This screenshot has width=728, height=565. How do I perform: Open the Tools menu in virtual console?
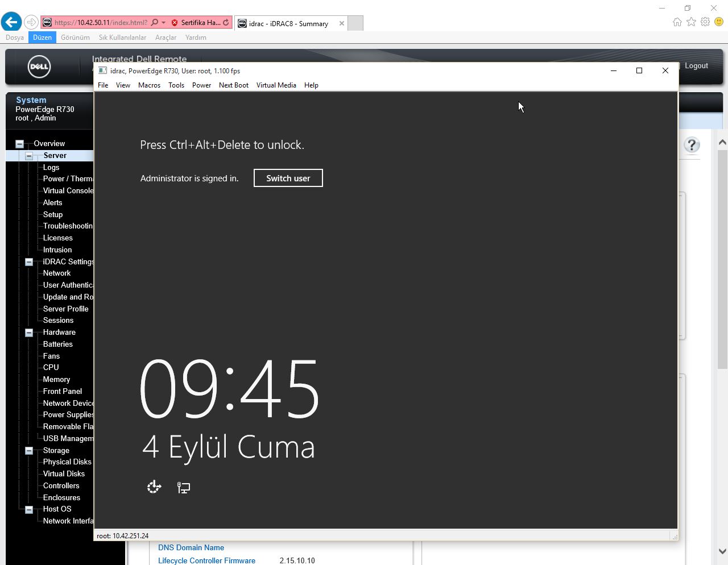click(176, 85)
